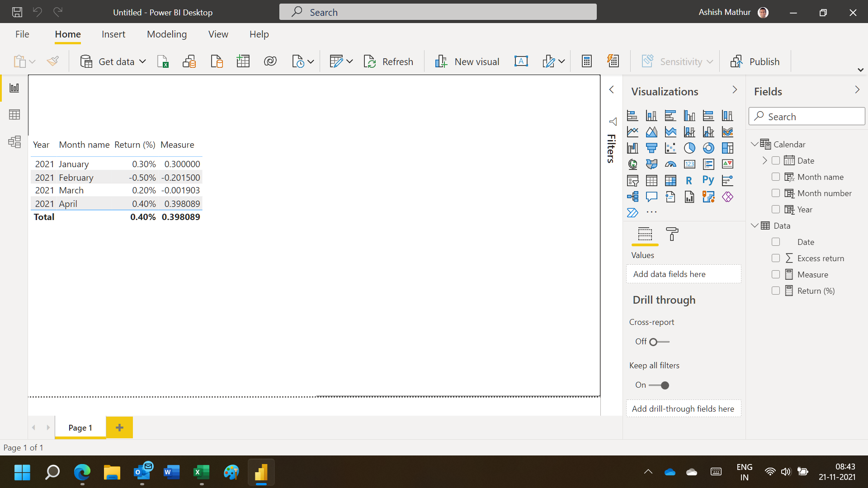
Task: Select the funnel chart visual
Action: pos(651,148)
